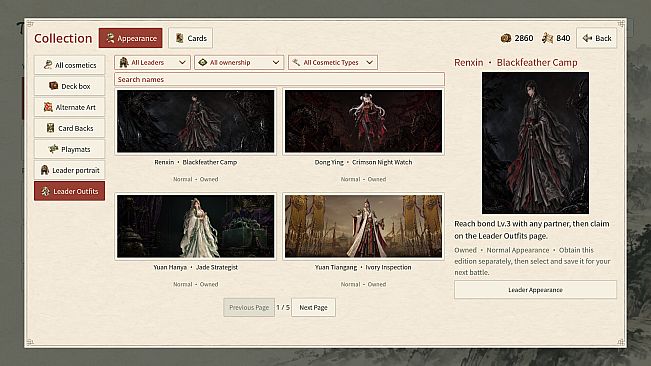Click the Leader Outfits icon
The height and width of the screenshot is (366, 651).
(46, 191)
